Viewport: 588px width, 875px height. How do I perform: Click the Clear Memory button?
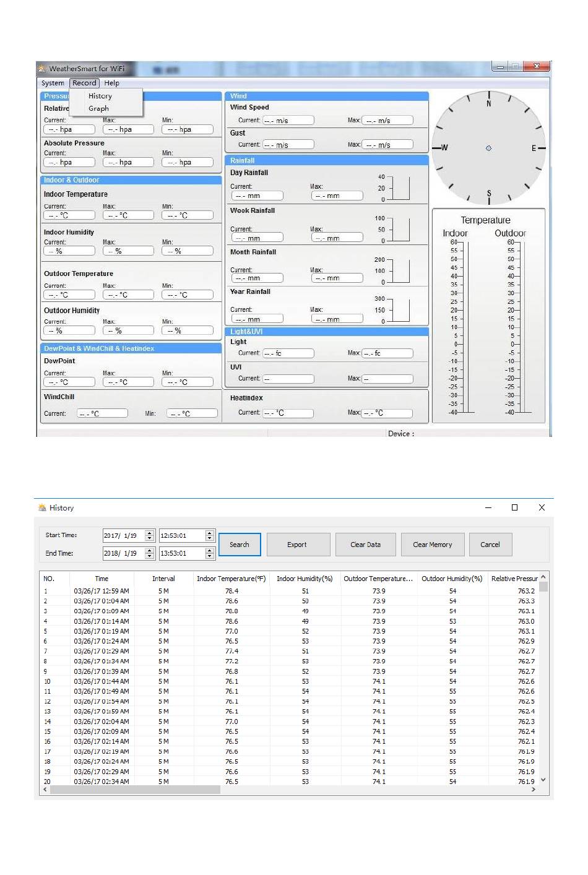point(433,545)
